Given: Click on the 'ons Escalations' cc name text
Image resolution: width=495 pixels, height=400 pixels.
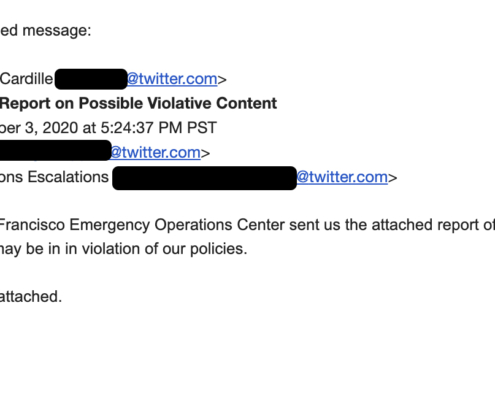Looking at the screenshot, I should pyautogui.click(x=54, y=177).
